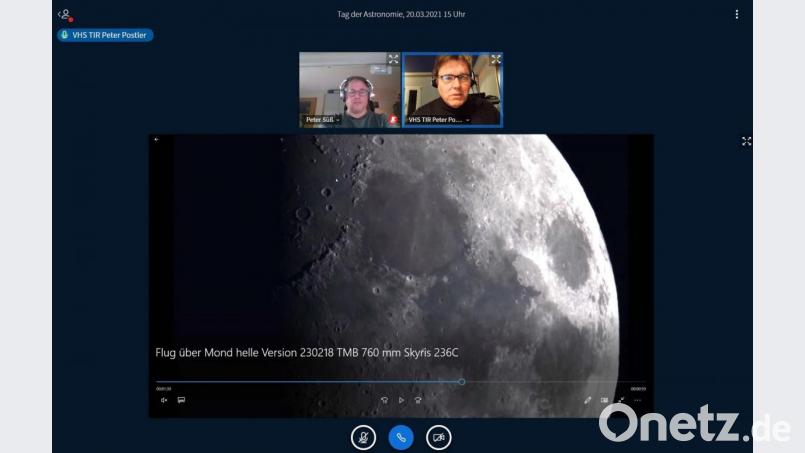Viewport: 805px width, 453px height.
Task: Make the shared presentation fullscreen
Action: (746, 141)
